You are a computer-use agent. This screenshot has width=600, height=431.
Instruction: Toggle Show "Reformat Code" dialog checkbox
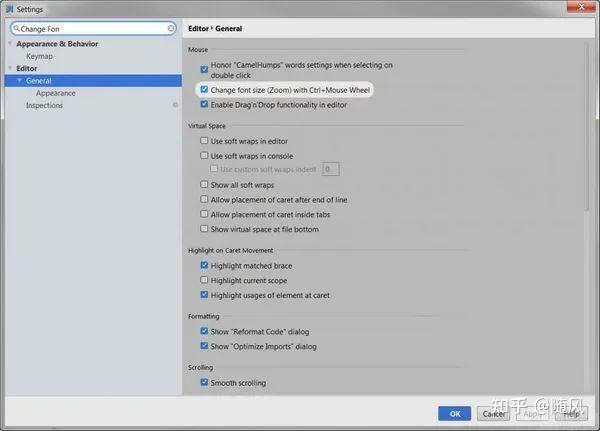204,331
